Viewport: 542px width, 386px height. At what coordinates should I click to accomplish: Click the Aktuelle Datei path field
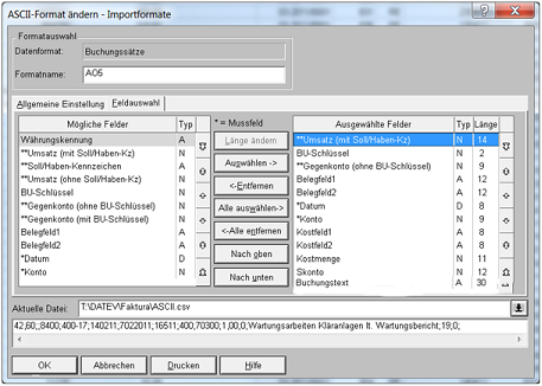(x=295, y=308)
